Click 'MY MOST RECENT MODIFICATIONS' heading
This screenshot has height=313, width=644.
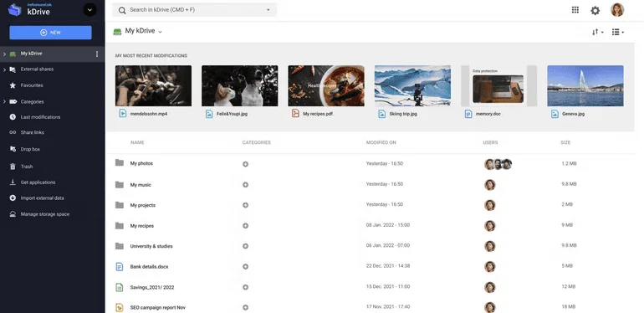coord(151,55)
